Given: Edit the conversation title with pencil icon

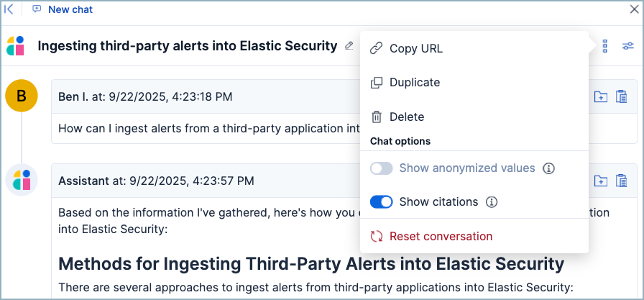Looking at the screenshot, I should point(349,46).
